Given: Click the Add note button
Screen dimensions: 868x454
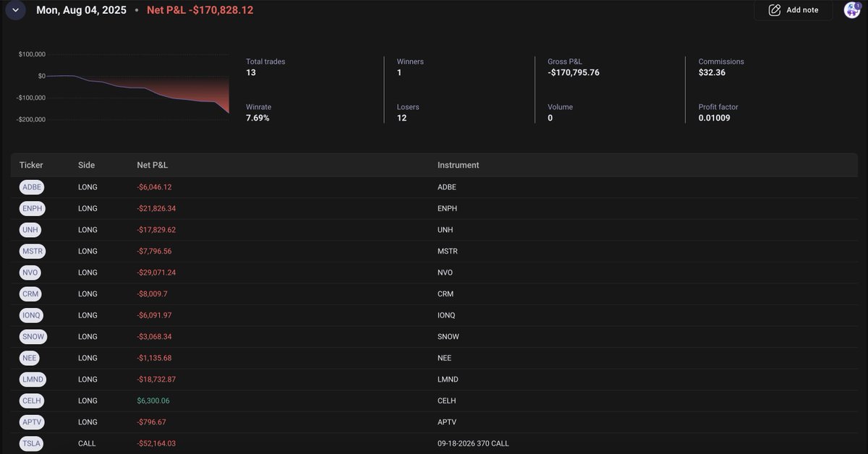Looking at the screenshot, I should point(793,10).
